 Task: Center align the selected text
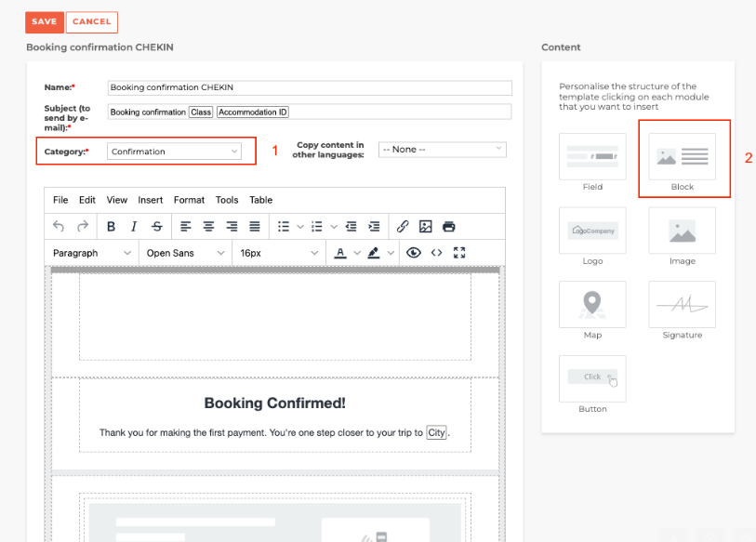coord(209,226)
